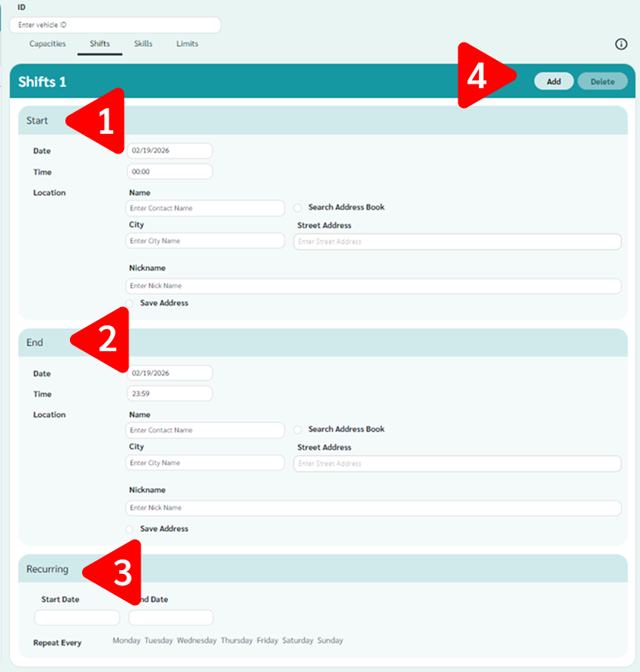Focus the End section City field
Image resolution: width=640 pixels, height=672 pixels.
(x=204, y=463)
